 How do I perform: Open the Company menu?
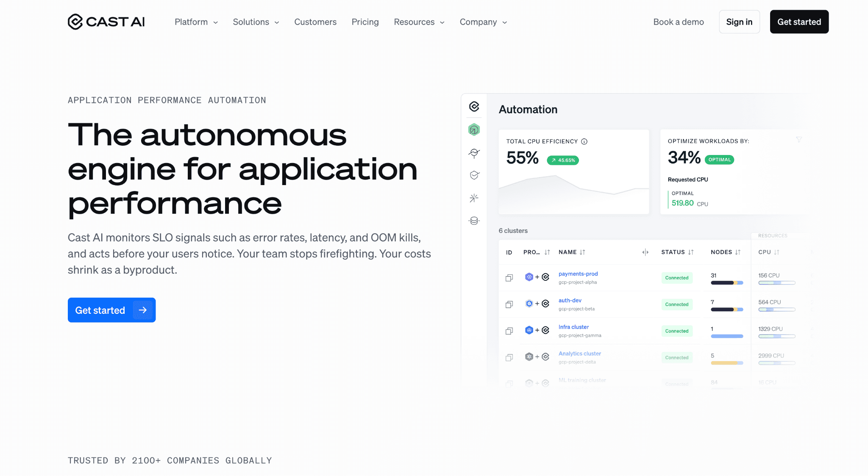(x=483, y=22)
